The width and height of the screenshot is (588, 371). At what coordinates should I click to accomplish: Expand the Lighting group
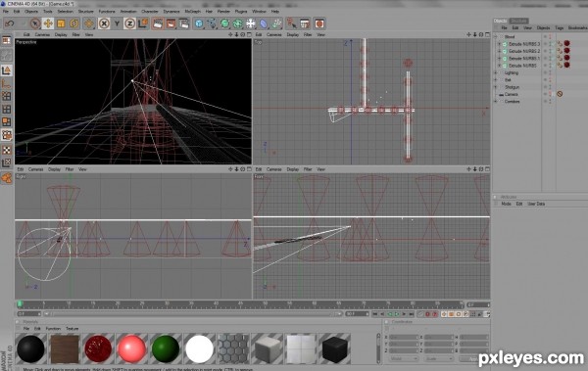pos(496,72)
